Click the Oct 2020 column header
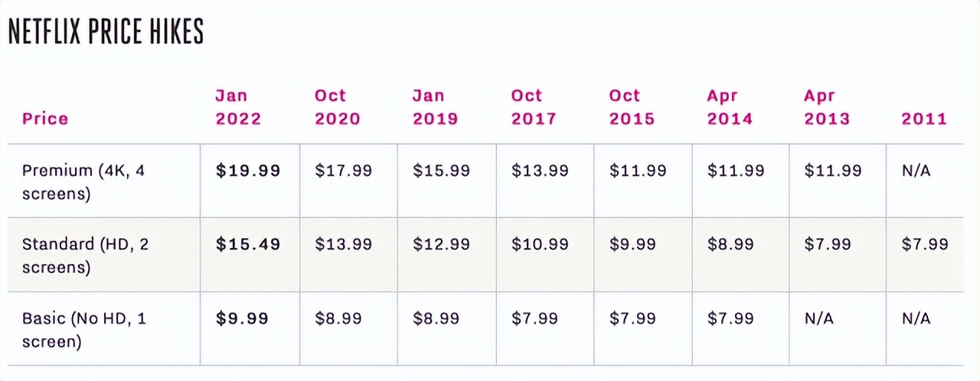The width and height of the screenshot is (980, 381). point(338,107)
